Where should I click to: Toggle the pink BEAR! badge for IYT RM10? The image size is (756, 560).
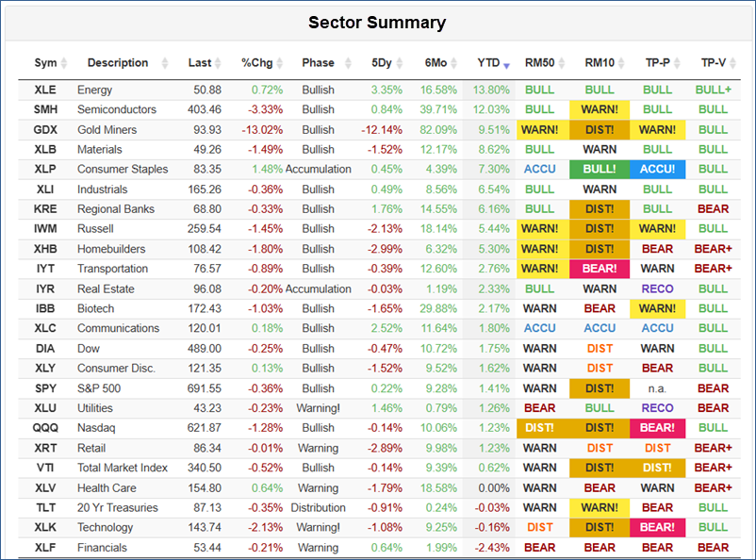pyautogui.click(x=600, y=269)
